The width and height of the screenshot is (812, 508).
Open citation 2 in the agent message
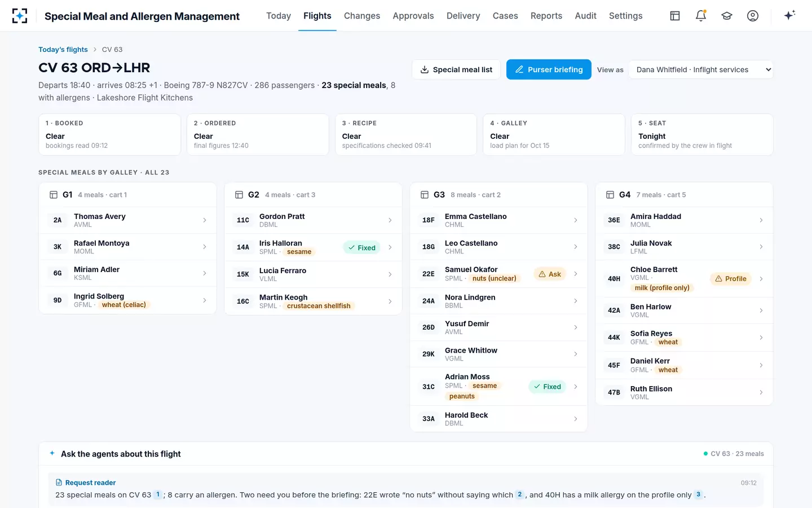(520, 494)
